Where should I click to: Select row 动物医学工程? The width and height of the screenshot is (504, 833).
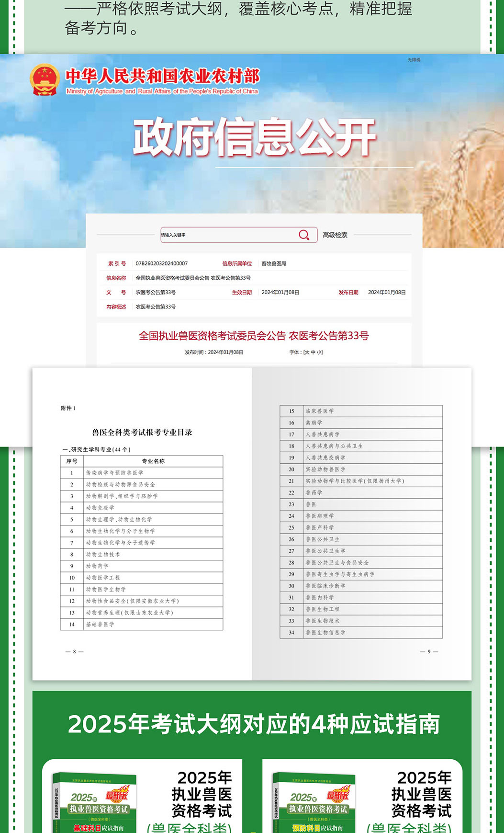[x=142, y=578]
